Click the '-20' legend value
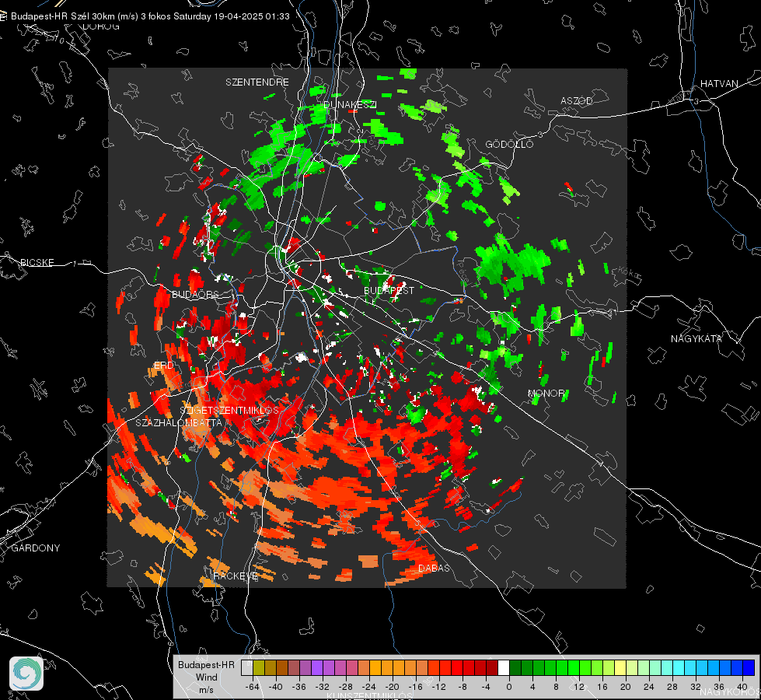This screenshot has width=761, height=700. [392, 687]
